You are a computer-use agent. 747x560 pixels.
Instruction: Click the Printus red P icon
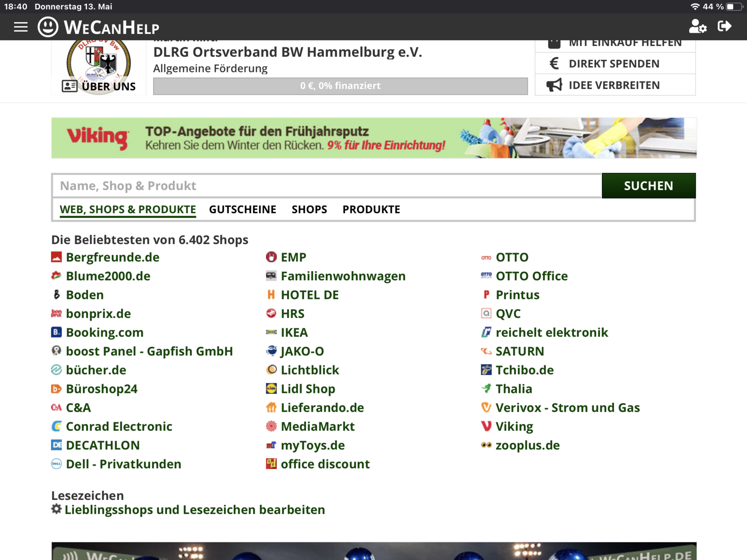tap(486, 294)
